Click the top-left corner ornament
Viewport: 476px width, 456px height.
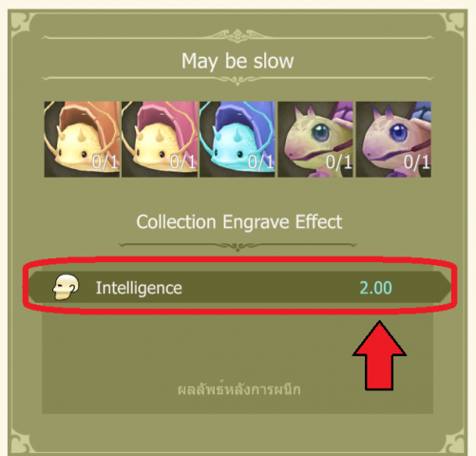[23, 24]
